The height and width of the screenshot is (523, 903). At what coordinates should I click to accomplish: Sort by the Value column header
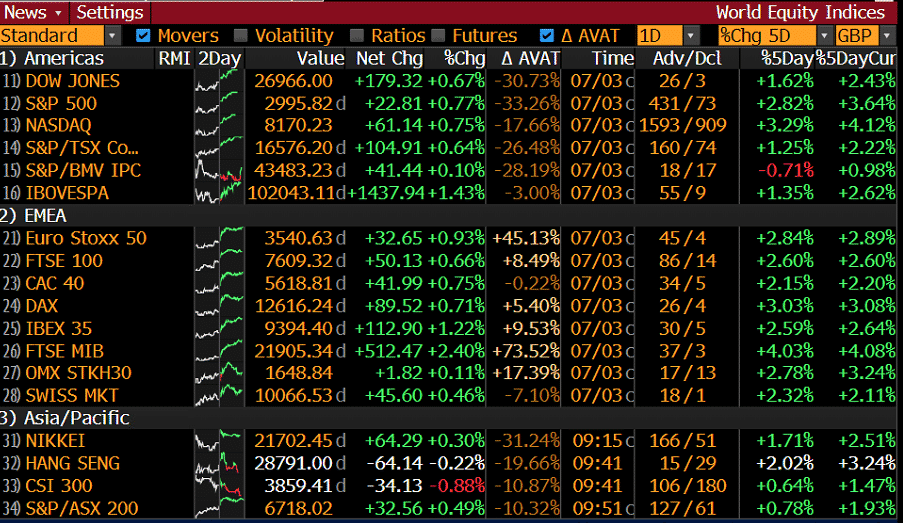click(x=320, y=58)
